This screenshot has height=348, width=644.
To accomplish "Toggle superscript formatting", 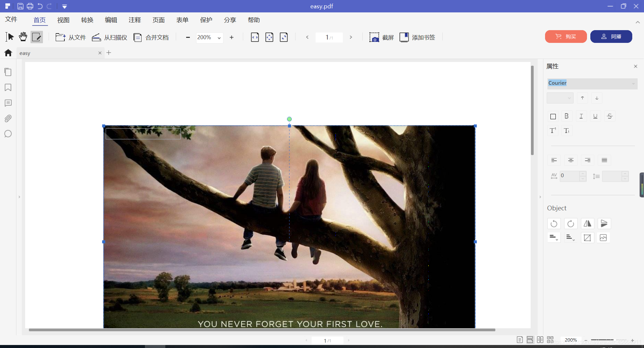I will coord(553,131).
